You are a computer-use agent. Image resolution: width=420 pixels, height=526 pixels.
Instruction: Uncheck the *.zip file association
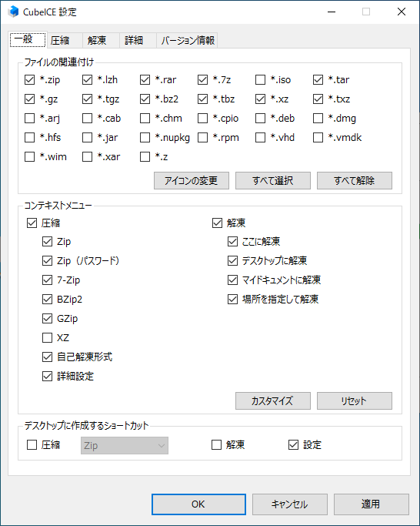pyautogui.click(x=29, y=80)
